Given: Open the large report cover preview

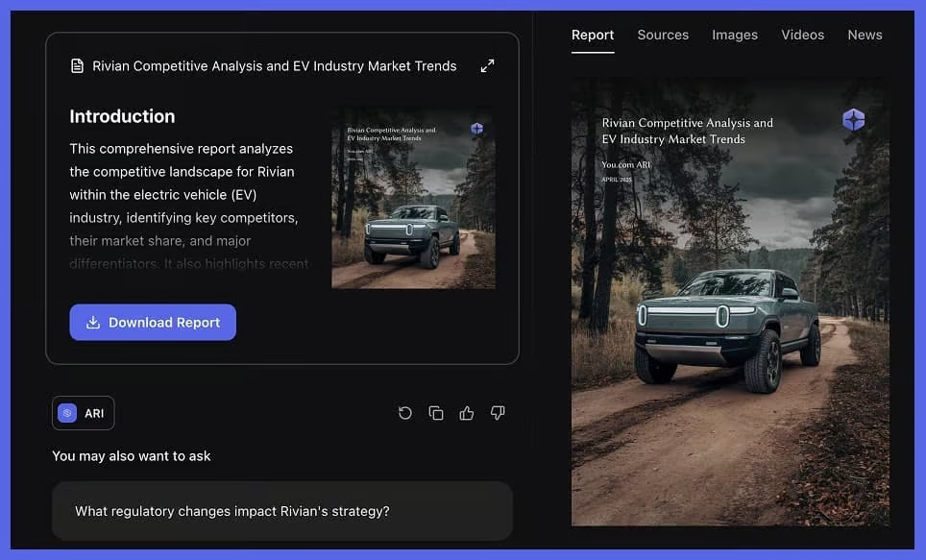Looking at the screenshot, I should click(x=730, y=302).
